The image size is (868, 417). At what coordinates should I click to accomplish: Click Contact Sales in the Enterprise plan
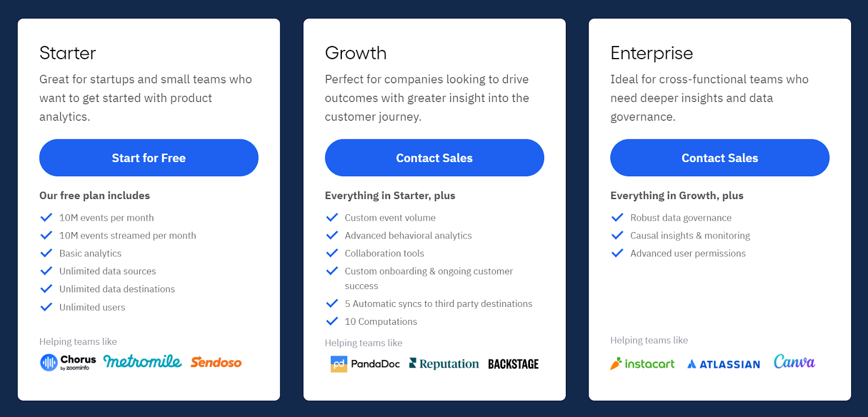tap(720, 158)
